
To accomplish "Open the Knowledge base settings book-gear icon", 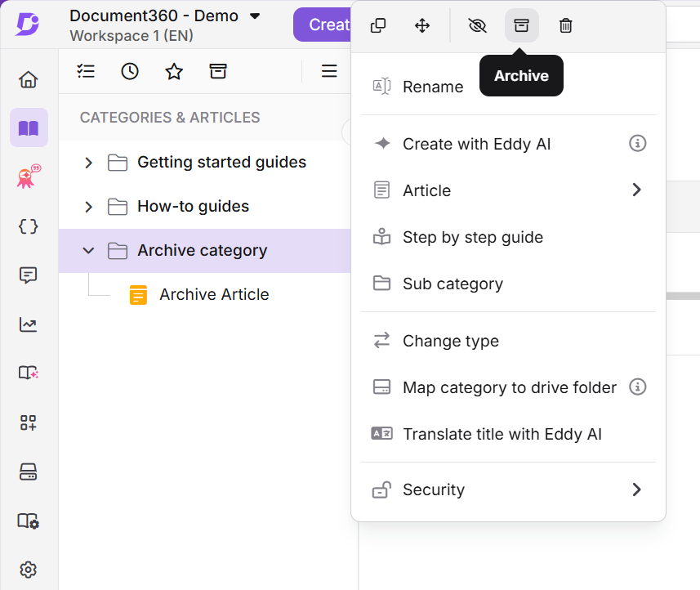I will click(x=28, y=521).
